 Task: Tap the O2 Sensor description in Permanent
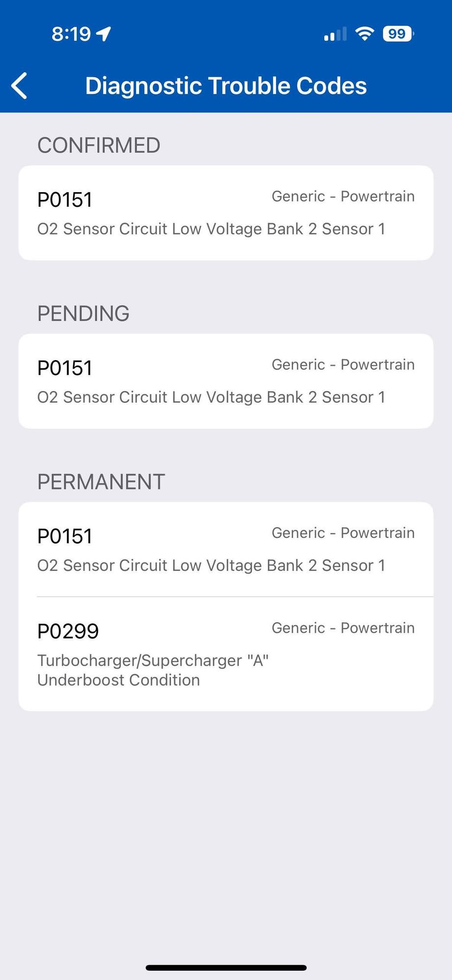tap(211, 565)
